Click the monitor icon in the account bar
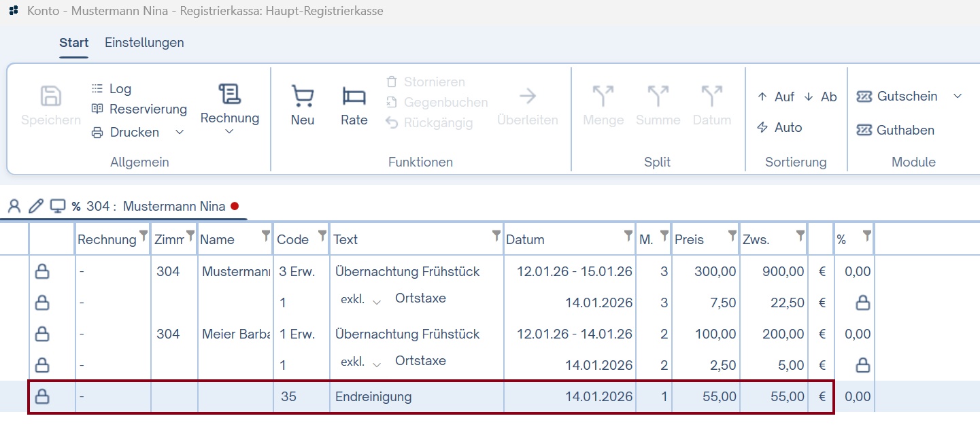 (57, 205)
